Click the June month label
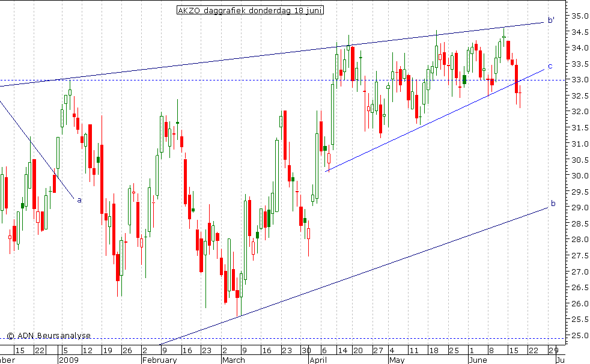 click(x=478, y=360)
